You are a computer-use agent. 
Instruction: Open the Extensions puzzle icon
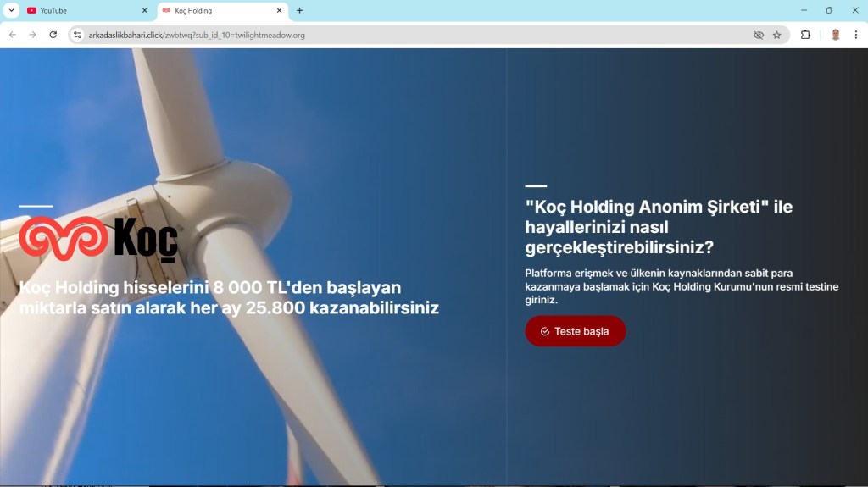tap(805, 35)
